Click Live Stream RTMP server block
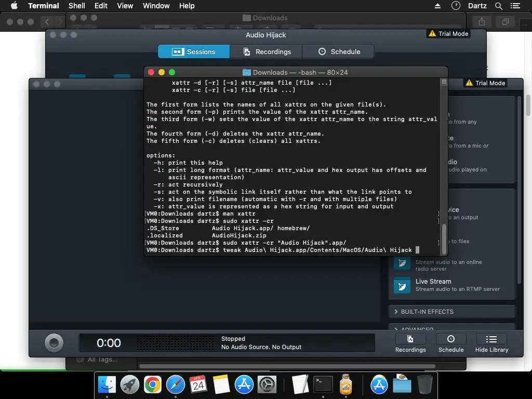Image resolution: width=532 pixels, height=399 pixels. [x=452, y=285]
